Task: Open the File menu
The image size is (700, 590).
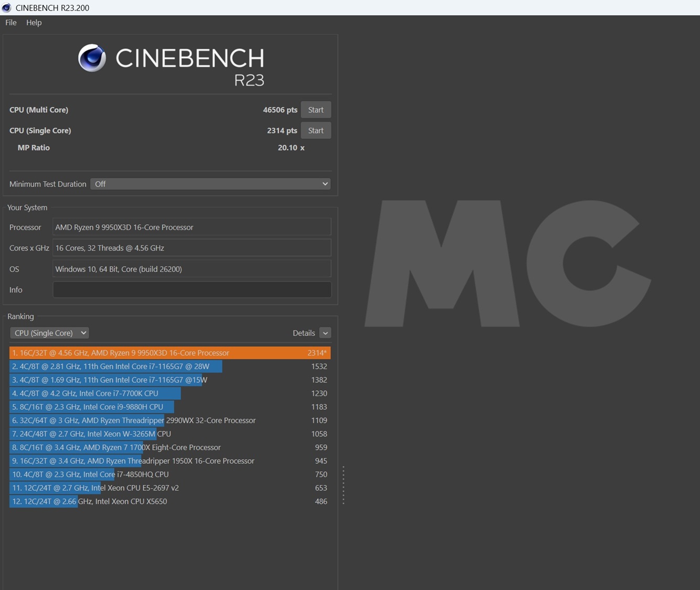Action: pyautogui.click(x=11, y=23)
